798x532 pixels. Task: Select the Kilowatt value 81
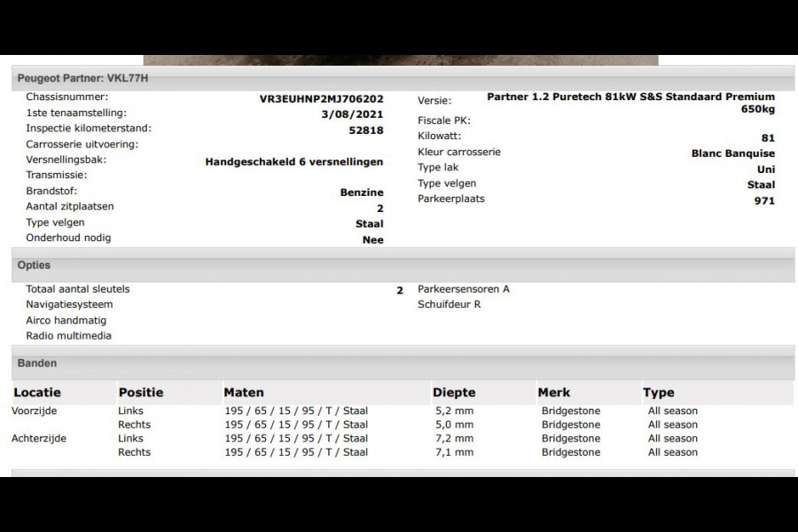coord(768,138)
